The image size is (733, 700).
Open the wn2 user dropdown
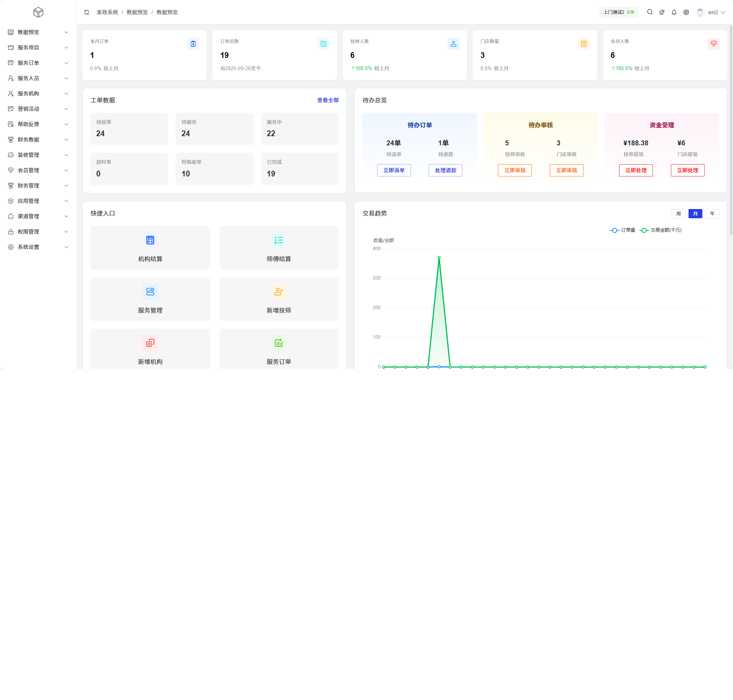[711, 12]
